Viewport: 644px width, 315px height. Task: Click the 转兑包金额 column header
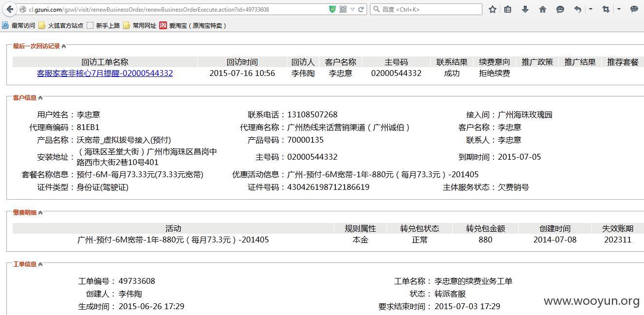coord(485,228)
